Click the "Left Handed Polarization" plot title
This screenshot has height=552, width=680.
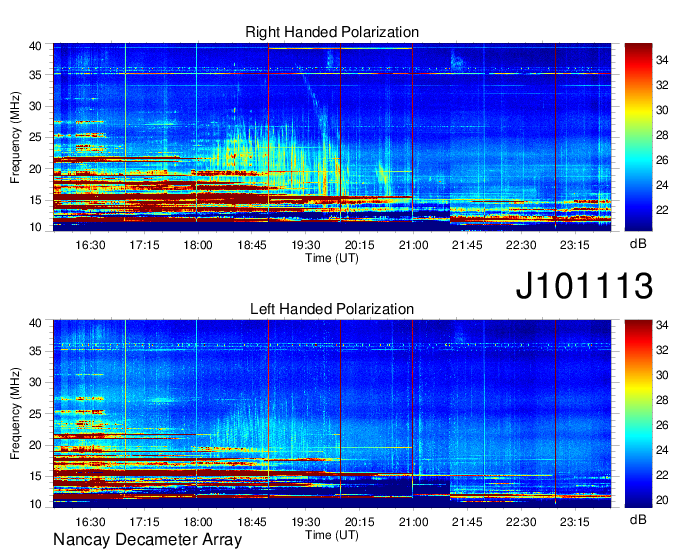tap(332, 309)
